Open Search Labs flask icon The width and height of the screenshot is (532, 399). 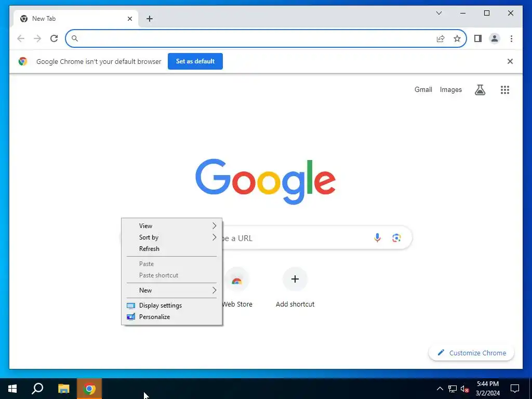click(480, 89)
